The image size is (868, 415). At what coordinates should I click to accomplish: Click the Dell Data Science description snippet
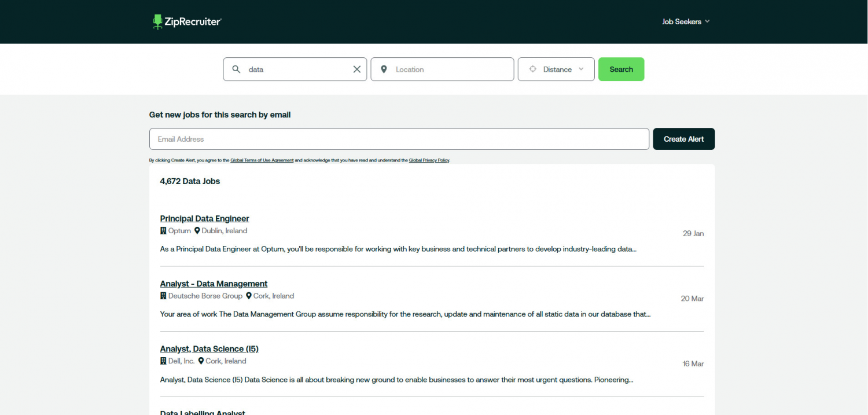396,380
